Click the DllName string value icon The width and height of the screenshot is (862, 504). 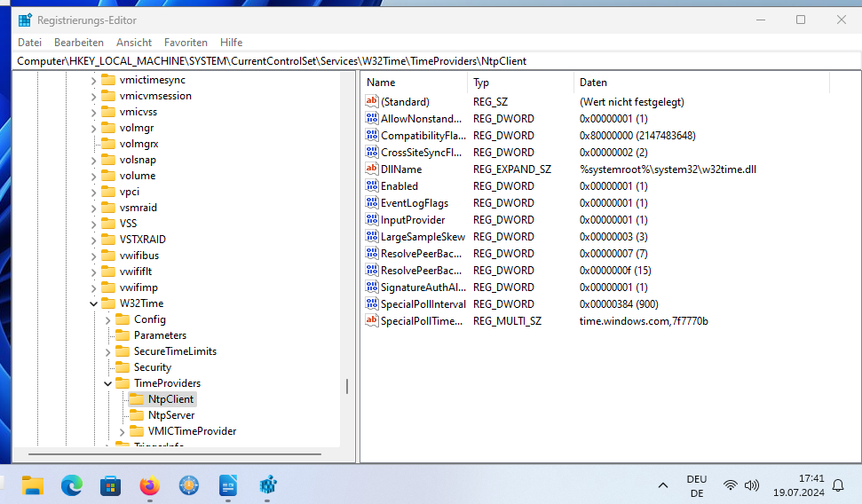click(372, 169)
